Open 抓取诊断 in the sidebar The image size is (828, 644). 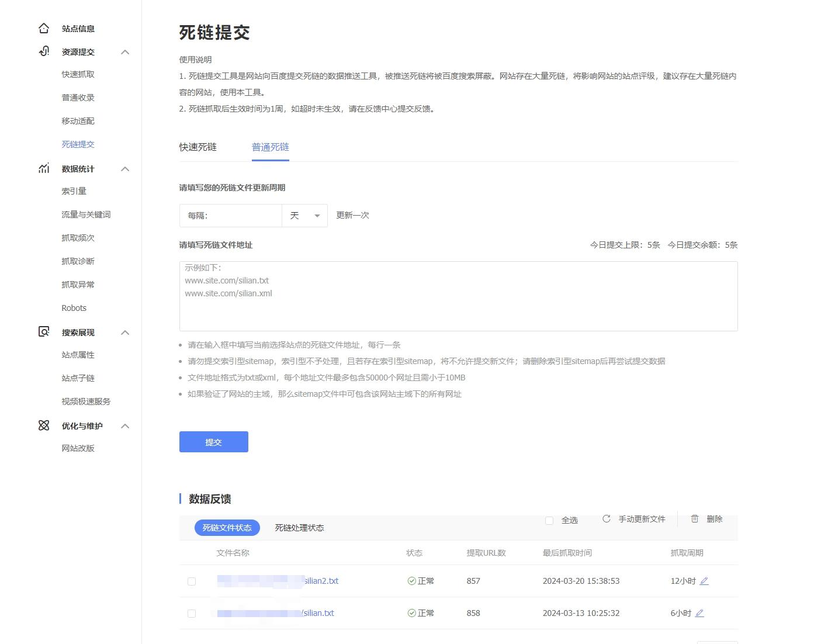coord(78,261)
